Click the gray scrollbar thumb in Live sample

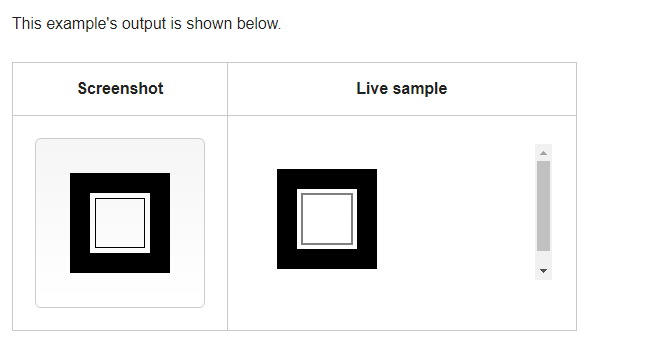(543, 206)
